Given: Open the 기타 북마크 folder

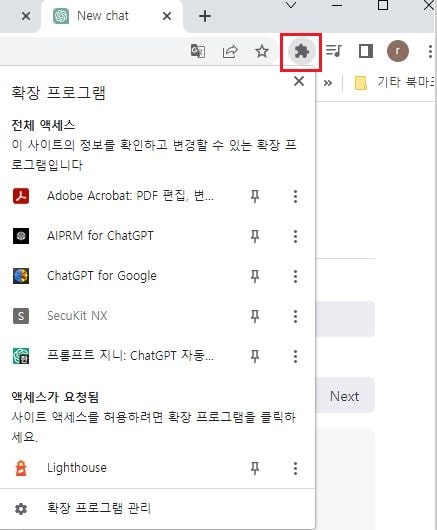Looking at the screenshot, I should (x=395, y=82).
